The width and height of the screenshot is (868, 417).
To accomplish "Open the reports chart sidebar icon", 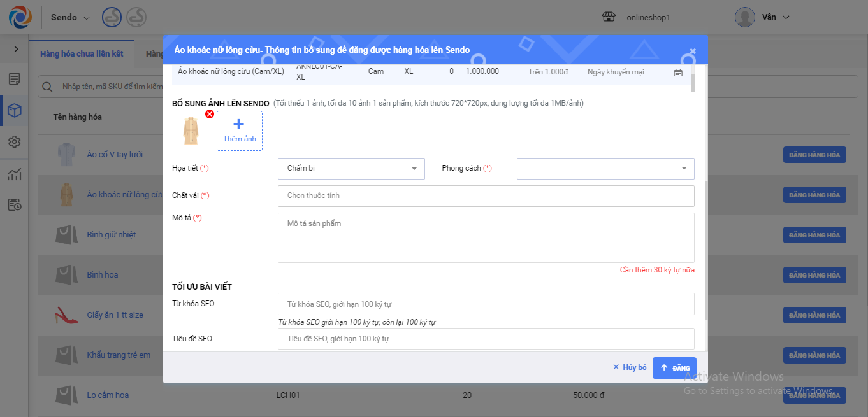I will click(x=15, y=174).
